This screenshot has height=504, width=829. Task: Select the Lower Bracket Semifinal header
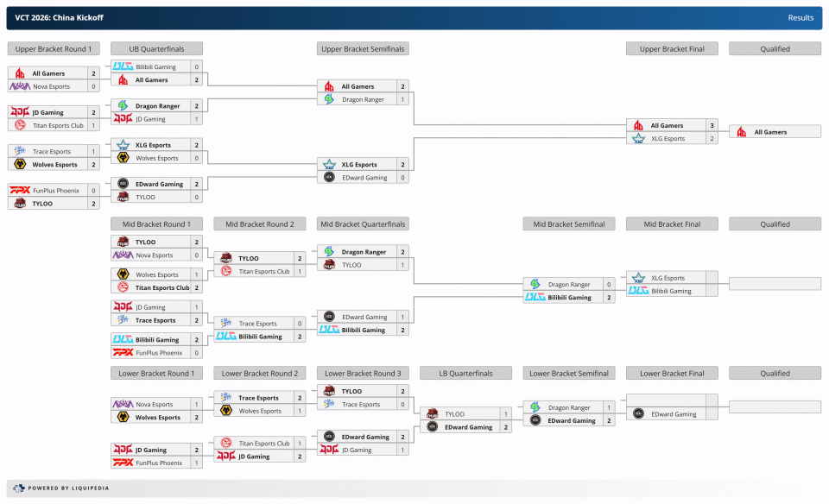click(569, 373)
